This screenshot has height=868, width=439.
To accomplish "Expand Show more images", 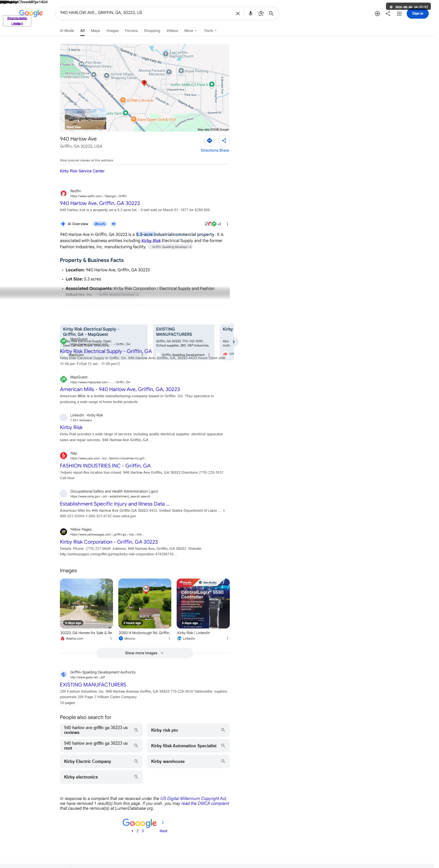I will (x=145, y=653).
